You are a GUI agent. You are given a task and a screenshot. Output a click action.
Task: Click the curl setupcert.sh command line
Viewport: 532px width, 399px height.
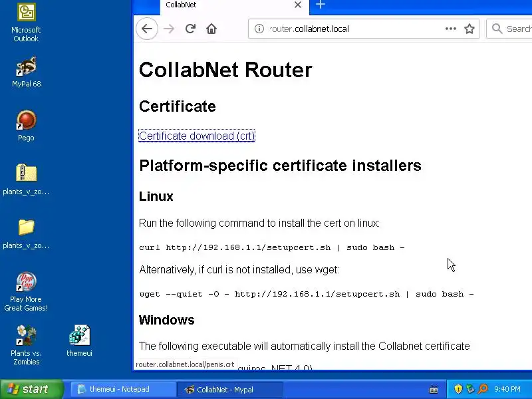pos(272,247)
